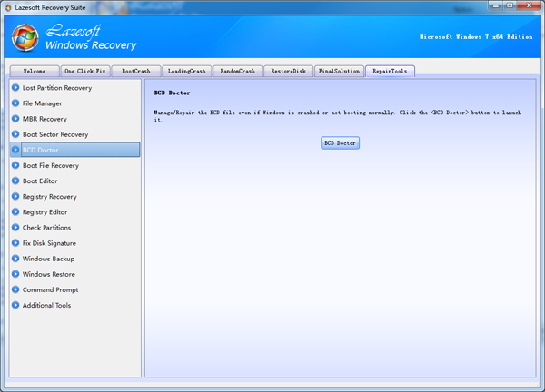Select Boot Sector Recovery entry
Viewport: 545px width, 392px height.
[x=55, y=134]
